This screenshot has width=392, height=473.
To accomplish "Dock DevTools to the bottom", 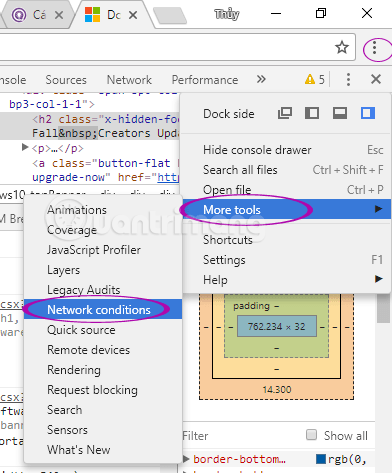I will (x=340, y=113).
